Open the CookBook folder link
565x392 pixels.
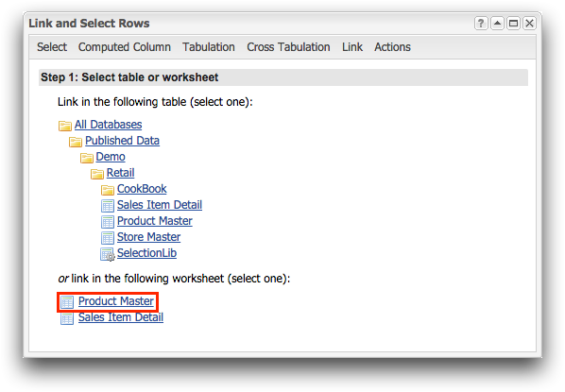point(142,189)
